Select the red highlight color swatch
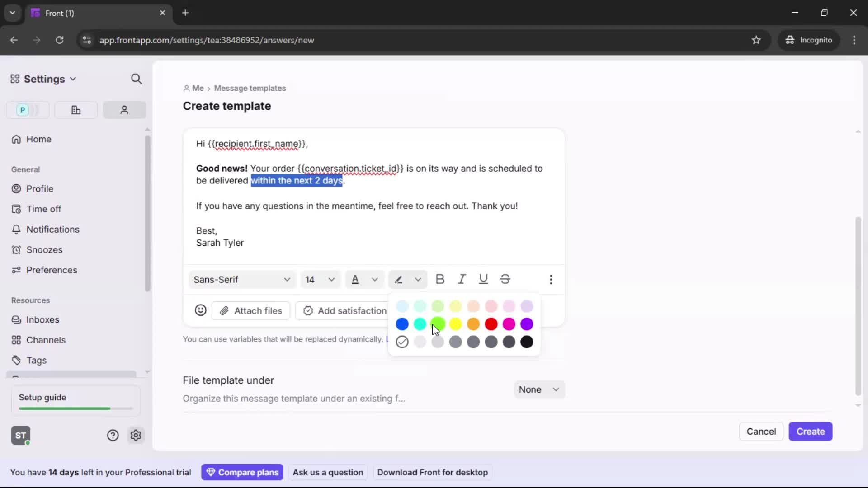 click(x=491, y=324)
